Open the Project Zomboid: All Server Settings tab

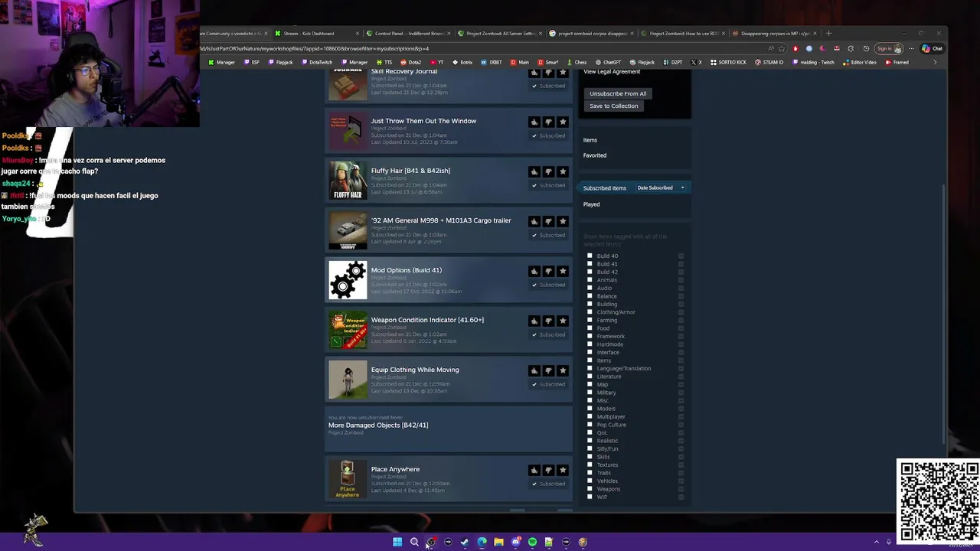pos(498,33)
